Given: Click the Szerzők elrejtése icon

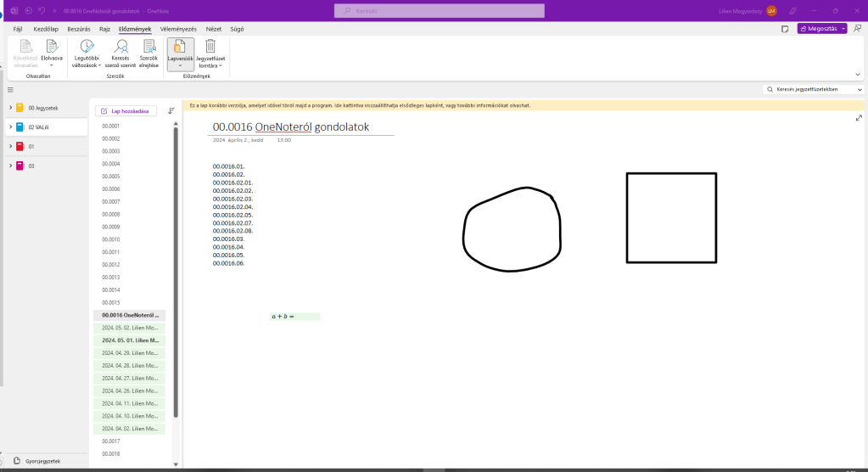Looking at the screenshot, I should (x=148, y=48).
